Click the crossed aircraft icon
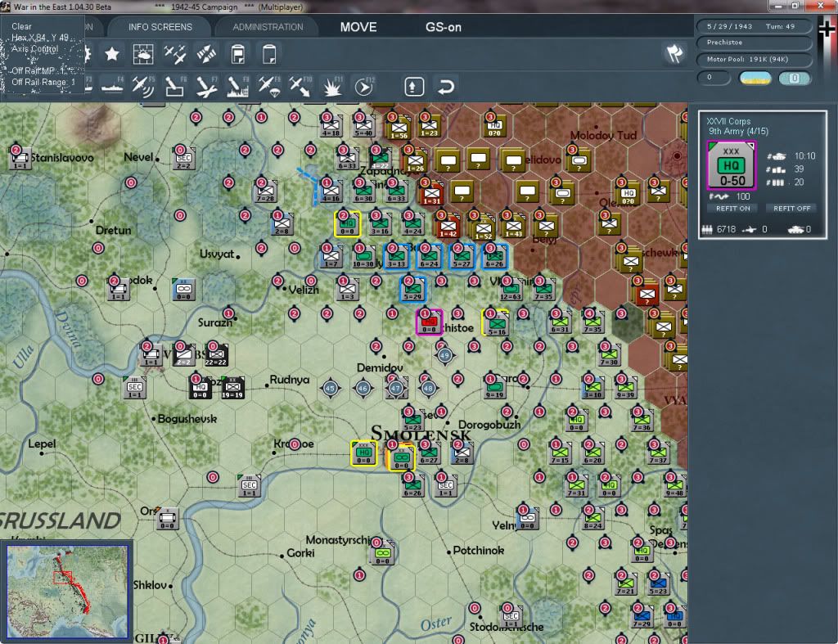This screenshot has width=838, height=644. click(x=175, y=54)
